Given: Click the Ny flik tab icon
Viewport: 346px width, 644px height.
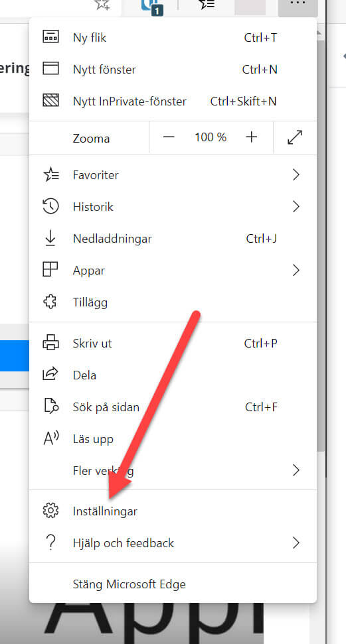Looking at the screenshot, I should [50, 37].
